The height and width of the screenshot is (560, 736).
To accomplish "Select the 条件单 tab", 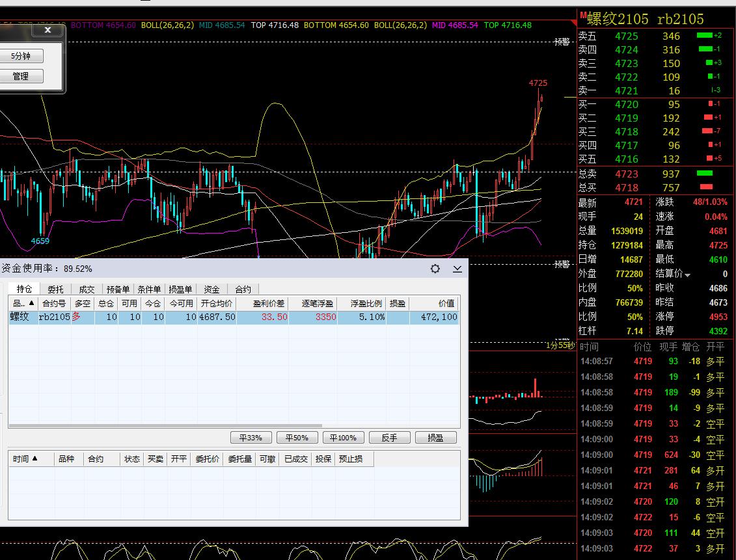I will (x=149, y=289).
